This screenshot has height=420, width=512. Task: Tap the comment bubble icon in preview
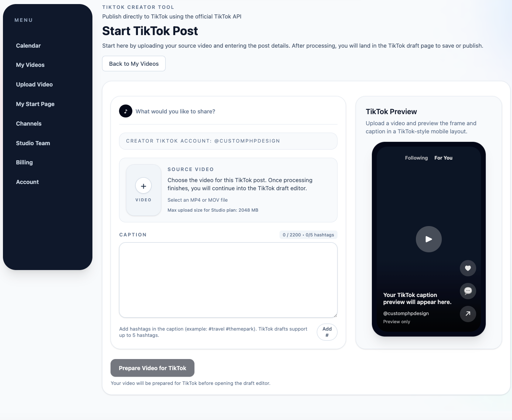[x=468, y=291]
